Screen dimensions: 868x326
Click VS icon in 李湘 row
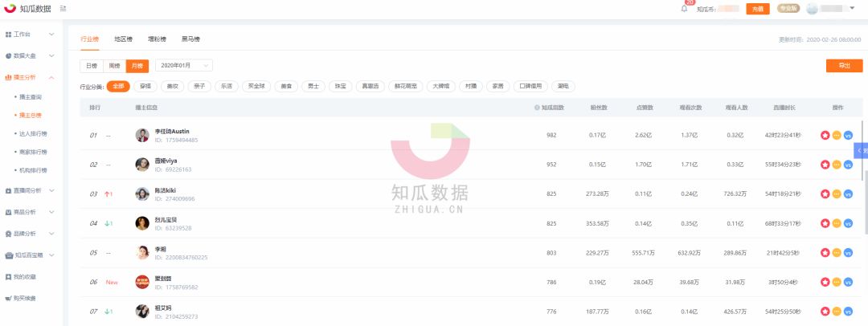tap(848, 252)
